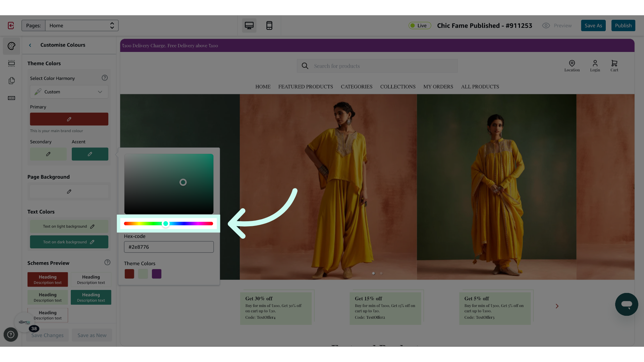This screenshot has width=644, height=362.
Task: Click the purple delivery charge announcement bar
Action: (377, 46)
